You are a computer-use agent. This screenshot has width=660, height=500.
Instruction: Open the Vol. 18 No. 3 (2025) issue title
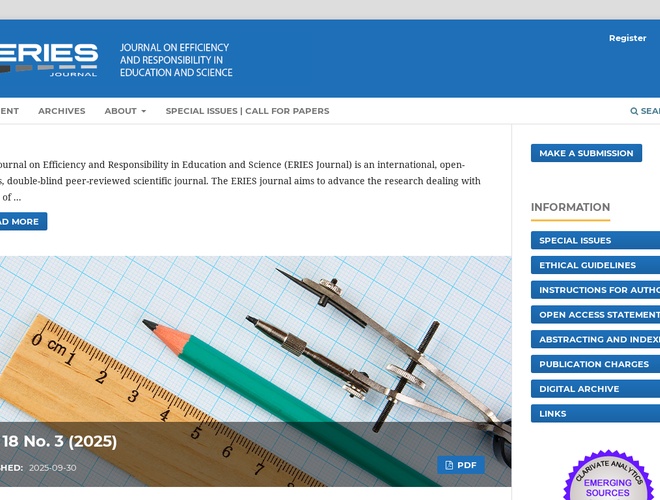point(59,441)
